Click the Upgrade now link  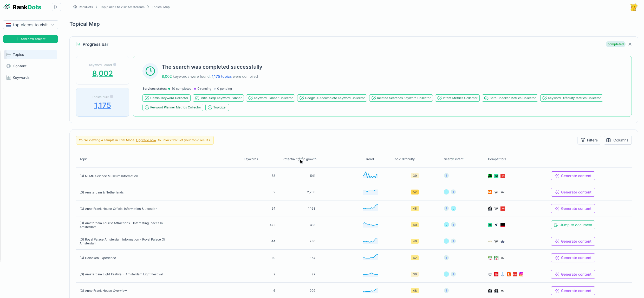coord(146,140)
